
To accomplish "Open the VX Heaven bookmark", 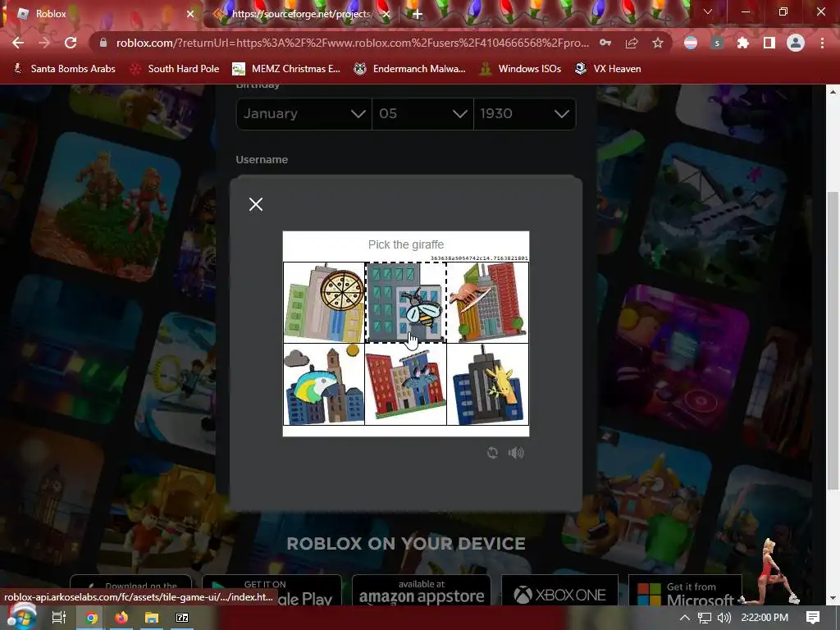I will pyautogui.click(x=608, y=69).
